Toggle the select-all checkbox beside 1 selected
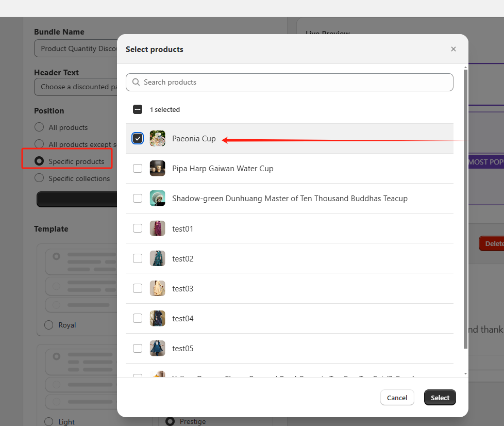The image size is (504, 426). tap(138, 109)
